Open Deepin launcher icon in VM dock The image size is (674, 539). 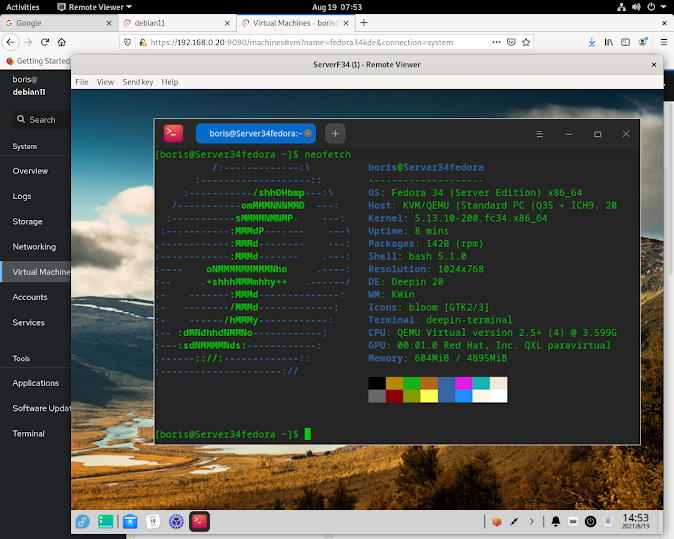point(83,522)
